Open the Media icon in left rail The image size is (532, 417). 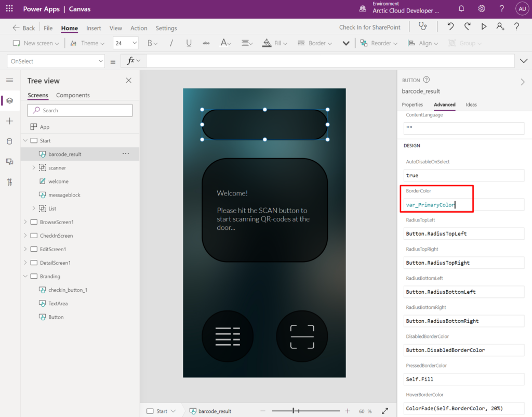(x=9, y=162)
